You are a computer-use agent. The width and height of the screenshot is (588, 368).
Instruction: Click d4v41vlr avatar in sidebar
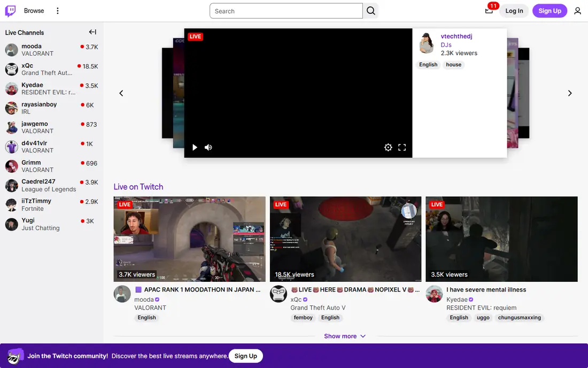(12, 147)
